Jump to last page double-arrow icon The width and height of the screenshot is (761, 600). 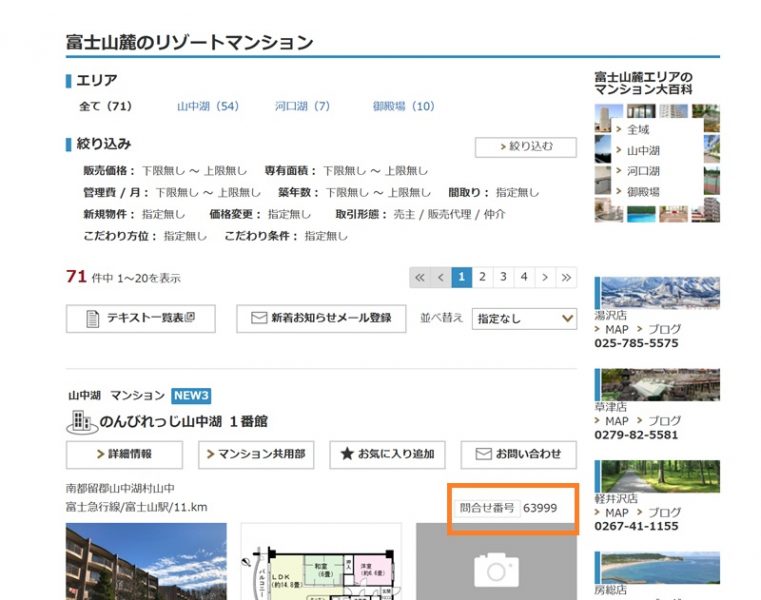[x=566, y=277]
